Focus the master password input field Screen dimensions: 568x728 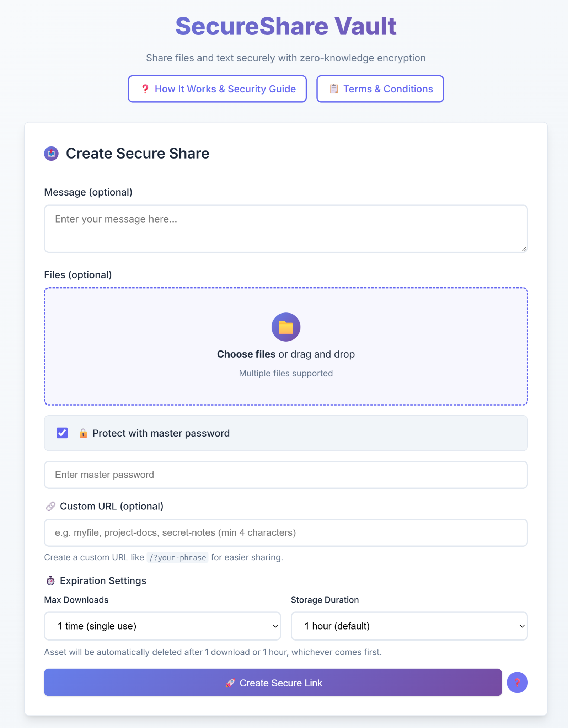(285, 475)
